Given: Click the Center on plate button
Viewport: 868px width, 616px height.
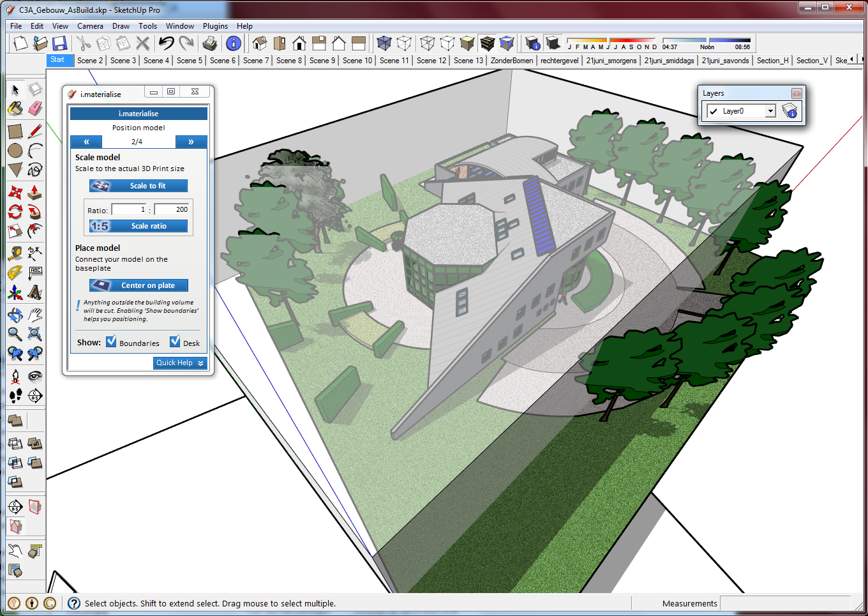Looking at the screenshot, I should tap(138, 285).
